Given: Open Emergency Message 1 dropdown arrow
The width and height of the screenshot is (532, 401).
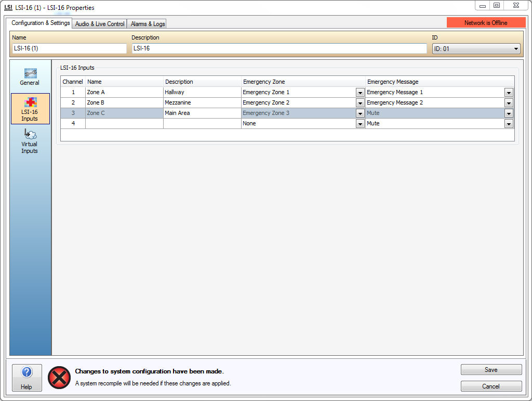Looking at the screenshot, I should [x=508, y=93].
